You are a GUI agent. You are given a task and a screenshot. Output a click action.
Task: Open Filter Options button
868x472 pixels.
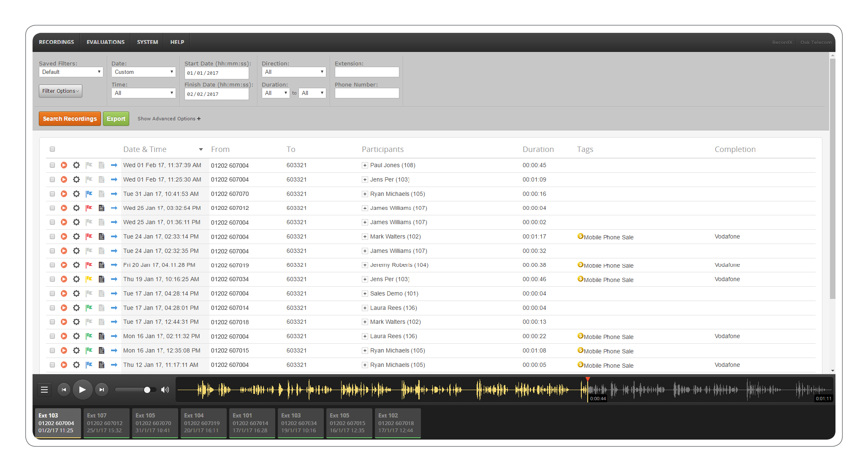(x=60, y=91)
